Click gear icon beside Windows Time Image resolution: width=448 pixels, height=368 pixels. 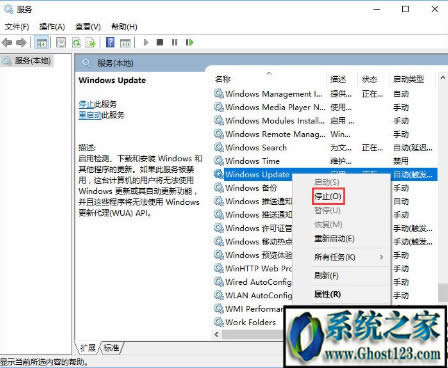point(219,161)
